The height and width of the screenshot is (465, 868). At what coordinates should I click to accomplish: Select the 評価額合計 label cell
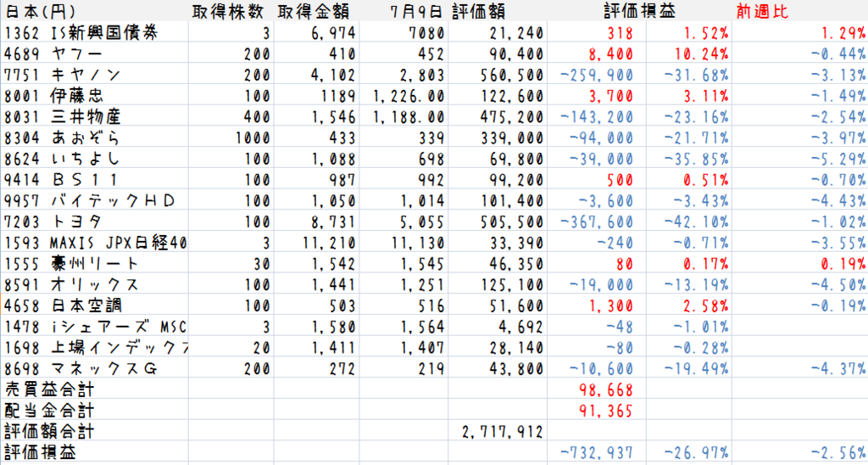tap(48, 432)
